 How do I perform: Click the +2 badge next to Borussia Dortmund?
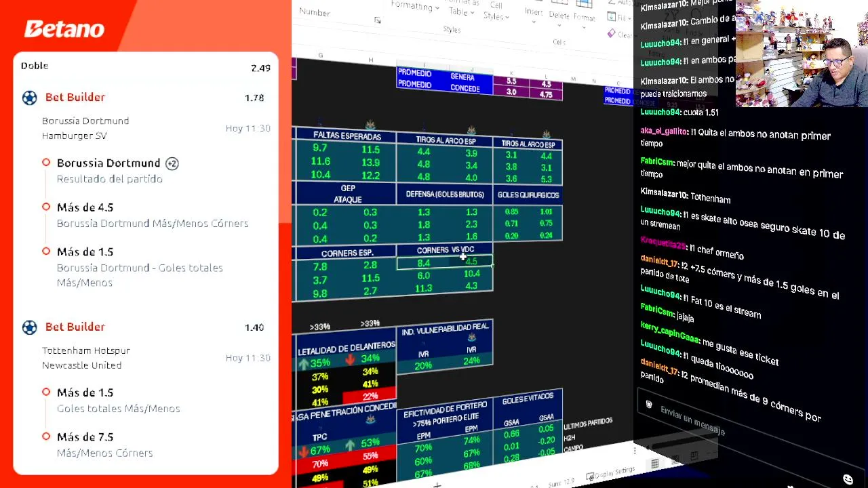click(x=172, y=163)
